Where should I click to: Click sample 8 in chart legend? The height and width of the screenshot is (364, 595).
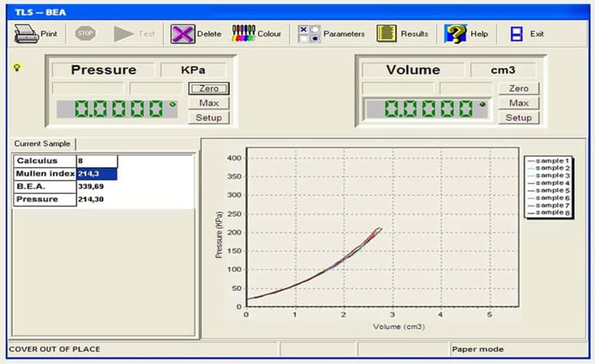click(549, 213)
